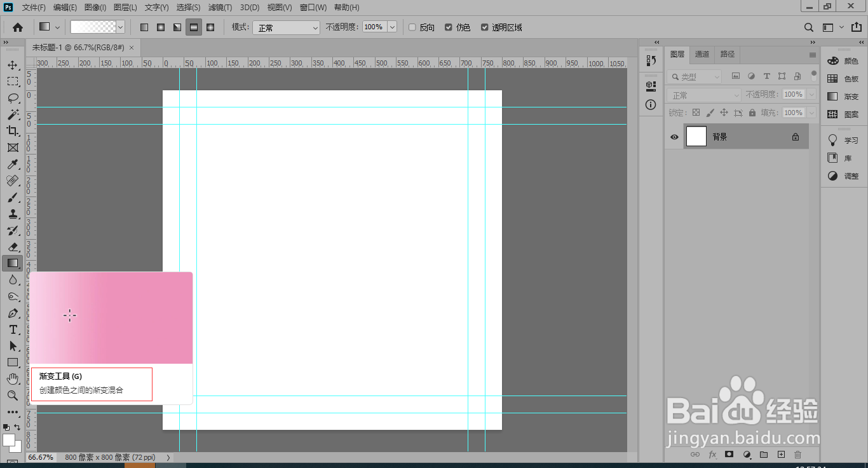
Task: Click the search magnifier in options bar
Action: click(808, 27)
